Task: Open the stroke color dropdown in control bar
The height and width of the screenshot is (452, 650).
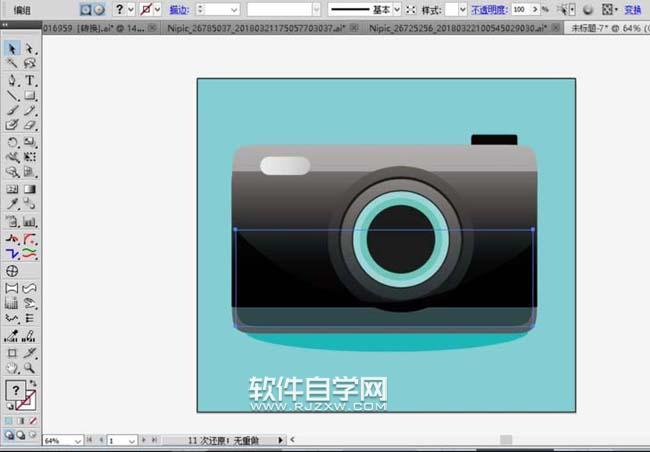Action: pos(158,9)
